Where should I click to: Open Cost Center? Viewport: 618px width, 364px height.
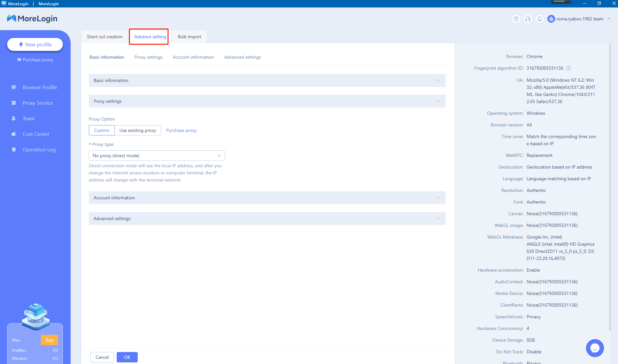coord(36,134)
